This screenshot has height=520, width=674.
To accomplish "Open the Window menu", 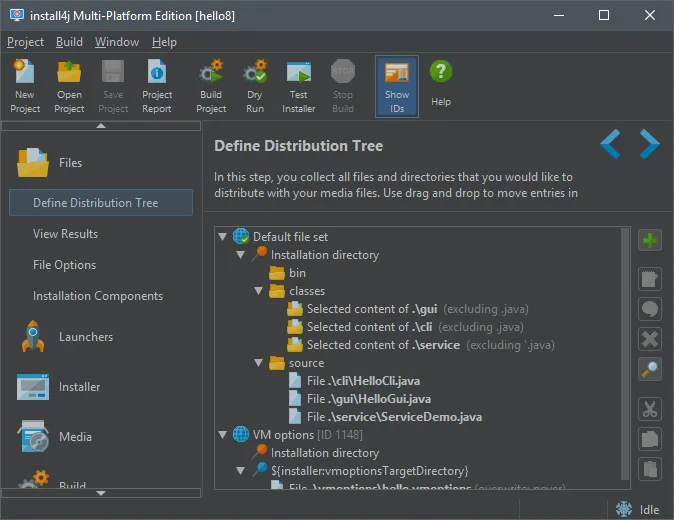I will click(117, 42).
